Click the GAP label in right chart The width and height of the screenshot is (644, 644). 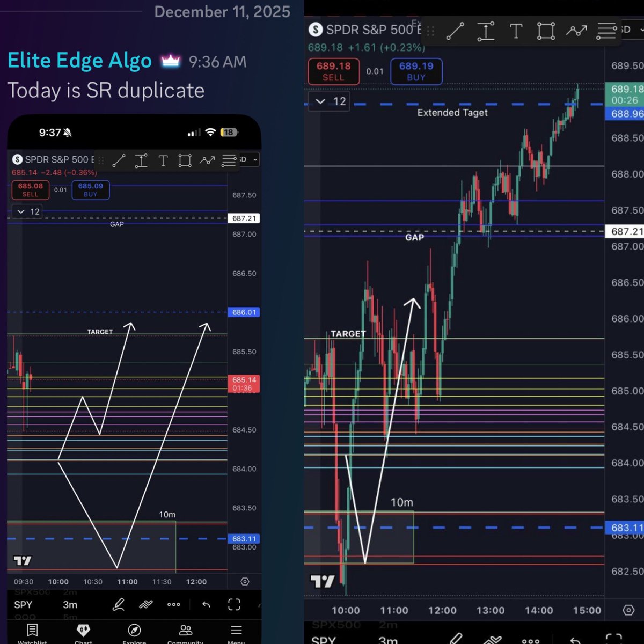click(415, 237)
